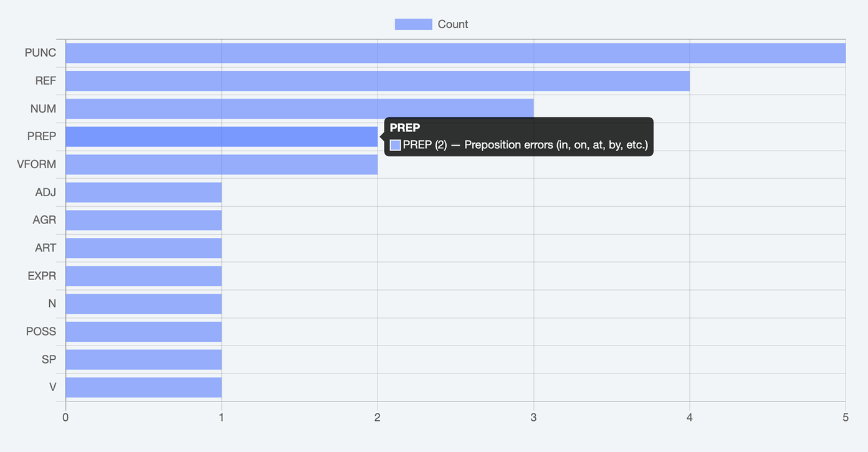Click the highlighted PREP bar
The image size is (868, 452).
(x=221, y=136)
